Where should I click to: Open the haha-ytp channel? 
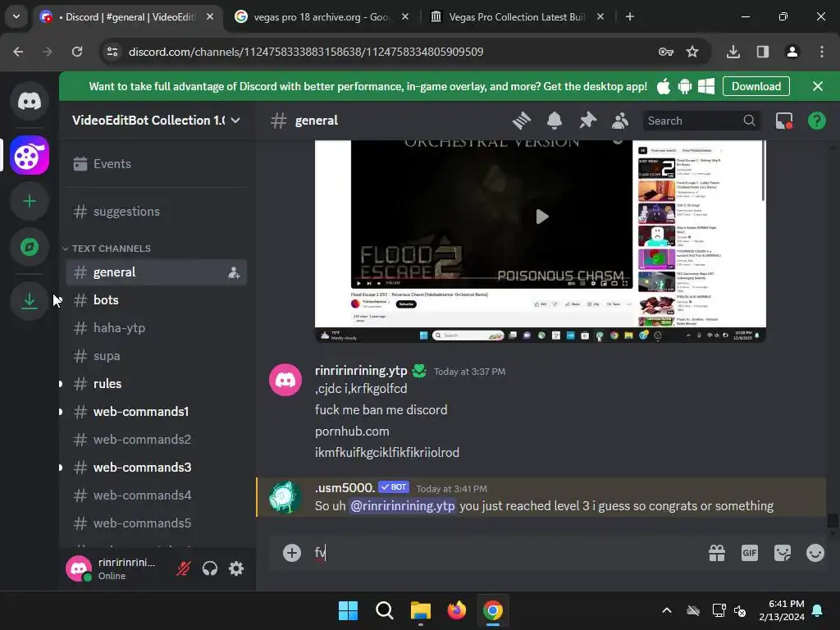[x=156, y=328]
